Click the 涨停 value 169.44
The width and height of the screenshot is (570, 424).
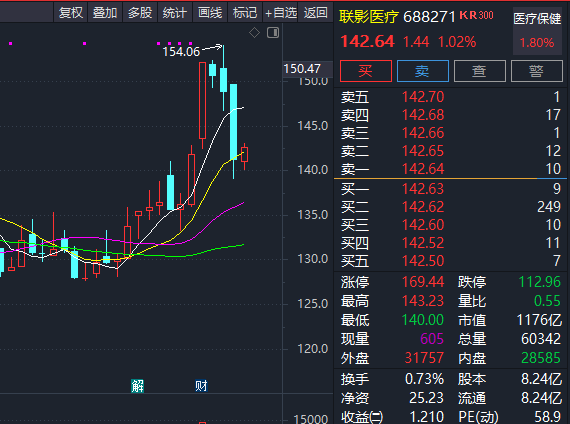(423, 282)
